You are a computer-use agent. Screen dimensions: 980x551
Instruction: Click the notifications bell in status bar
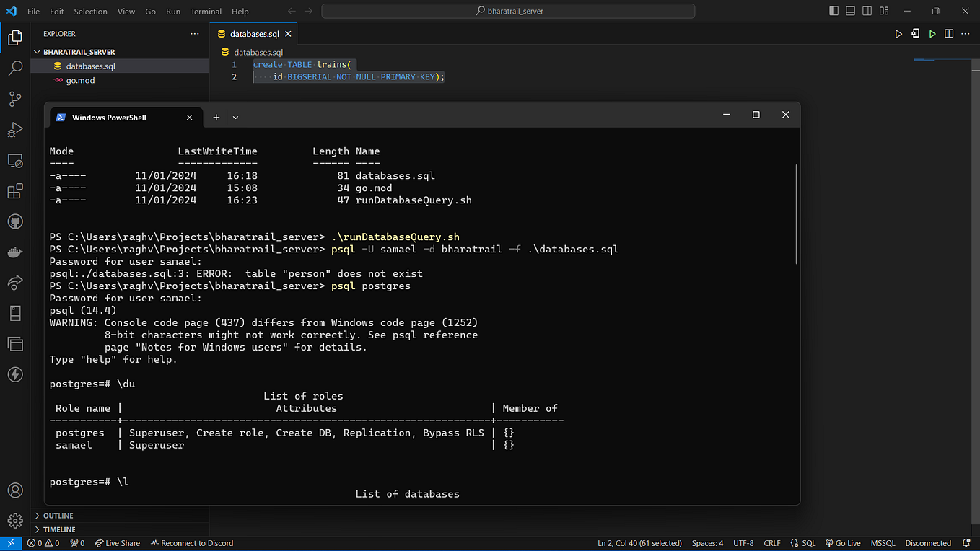tap(966, 543)
